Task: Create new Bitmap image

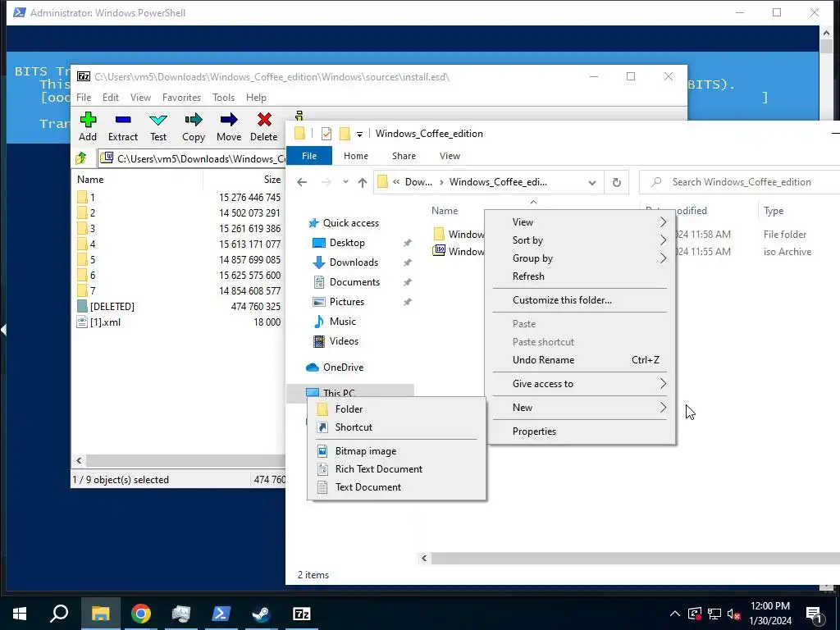Action: tap(396, 451)
